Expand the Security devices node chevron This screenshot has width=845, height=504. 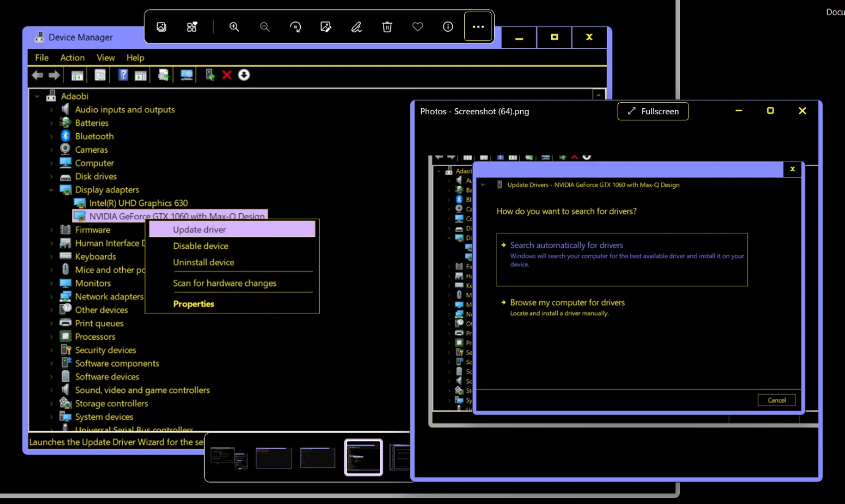pyautogui.click(x=52, y=350)
